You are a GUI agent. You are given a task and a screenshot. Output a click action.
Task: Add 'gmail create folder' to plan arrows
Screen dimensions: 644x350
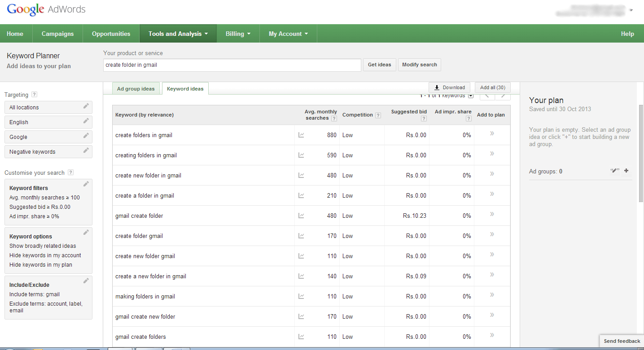tap(492, 214)
